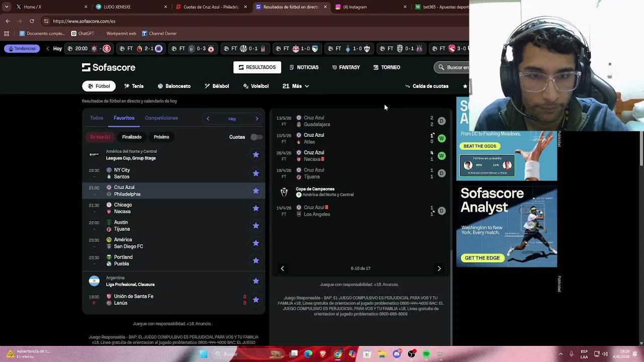
Task: Open the ChatGPT bookmark
Action: pyautogui.click(x=83, y=34)
